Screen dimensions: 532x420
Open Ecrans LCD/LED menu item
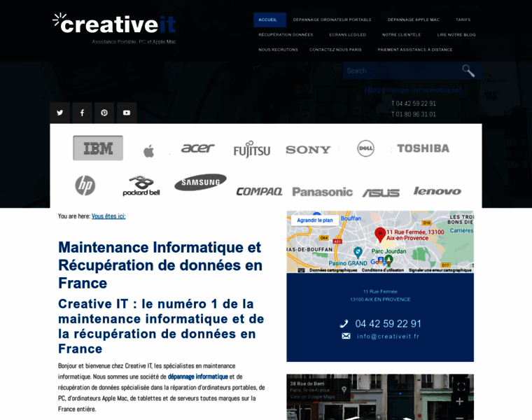[x=348, y=34]
